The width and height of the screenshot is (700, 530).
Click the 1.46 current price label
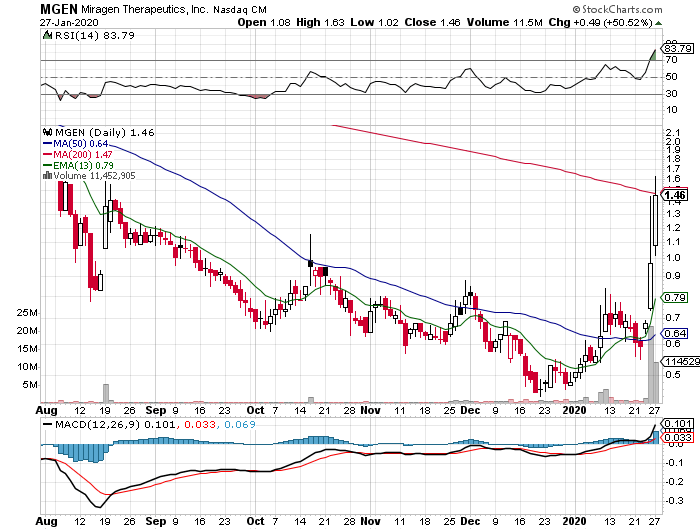click(678, 195)
